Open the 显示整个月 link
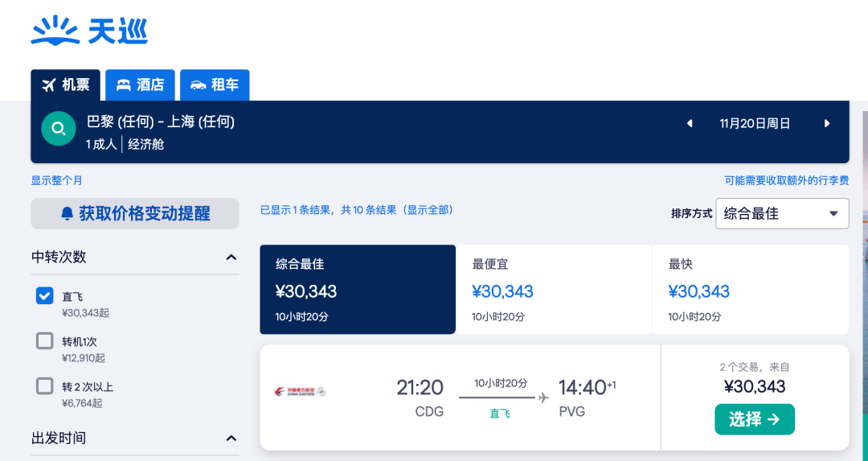Screen dimensions: 868x461 pos(57,181)
